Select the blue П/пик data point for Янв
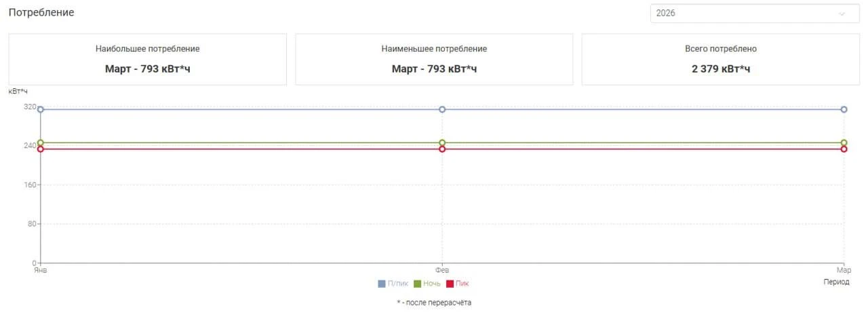The image size is (868, 319). tap(41, 109)
